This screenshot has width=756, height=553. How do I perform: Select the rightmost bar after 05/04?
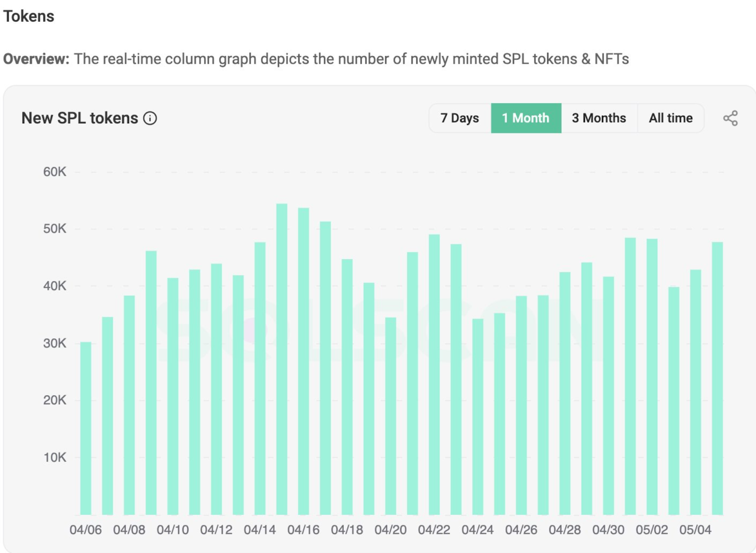[x=717, y=378]
